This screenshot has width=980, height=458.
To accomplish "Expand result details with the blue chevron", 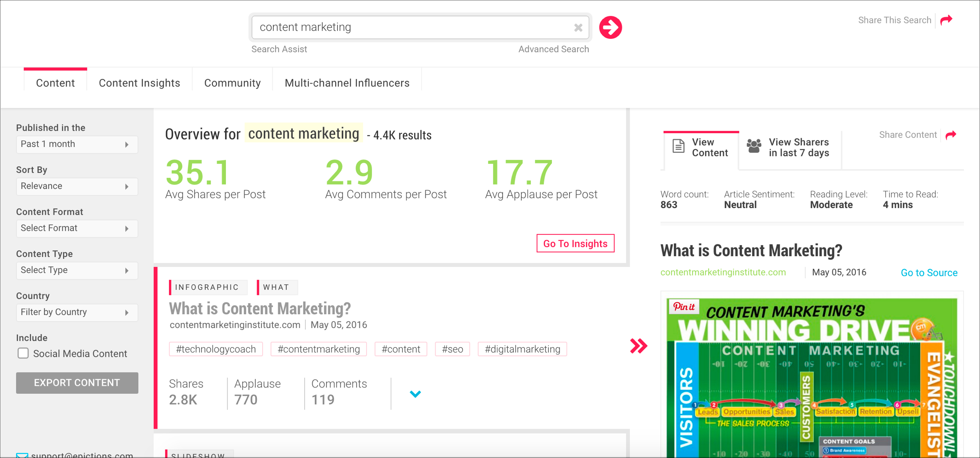I will pyautogui.click(x=415, y=394).
